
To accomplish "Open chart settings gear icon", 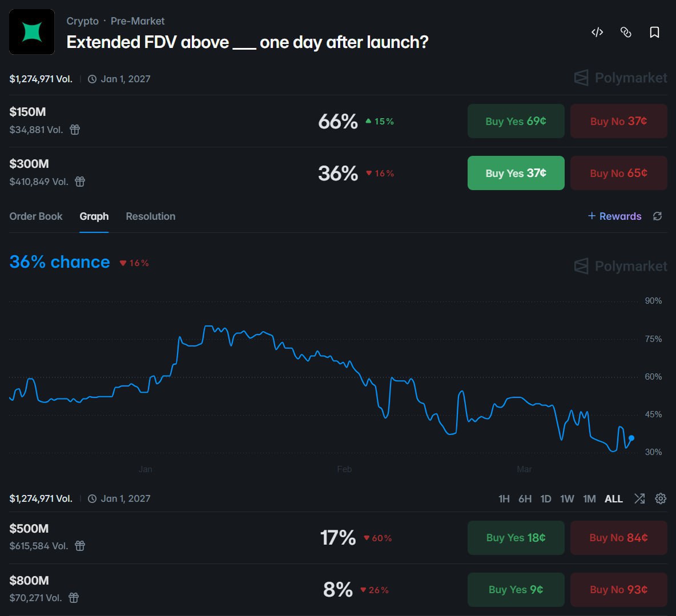I will point(661,498).
